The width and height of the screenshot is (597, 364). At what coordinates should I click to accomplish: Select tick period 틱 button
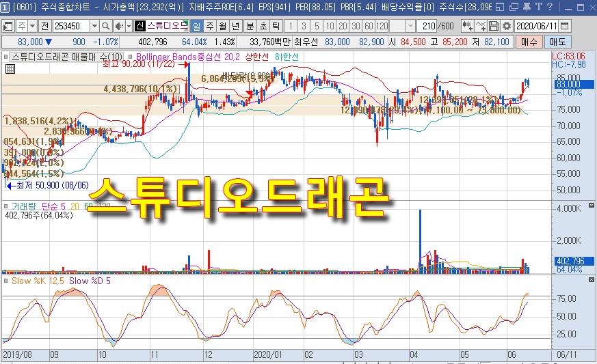(276, 26)
